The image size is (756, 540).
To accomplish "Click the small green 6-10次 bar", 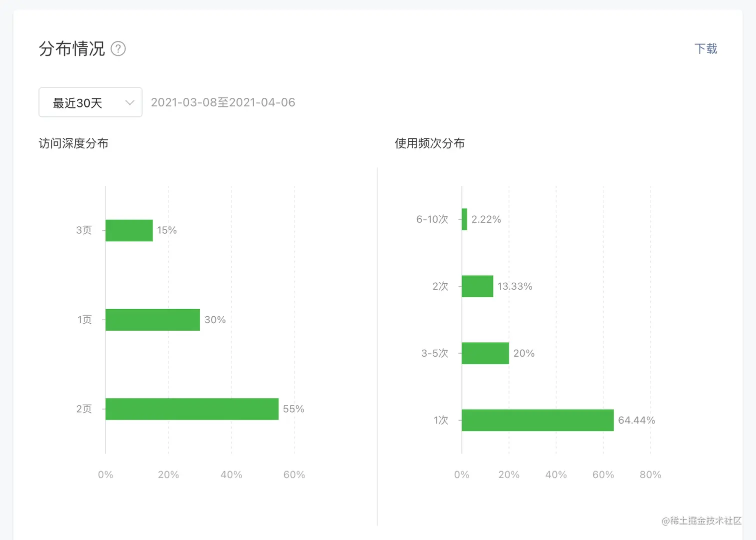I will tap(464, 219).
